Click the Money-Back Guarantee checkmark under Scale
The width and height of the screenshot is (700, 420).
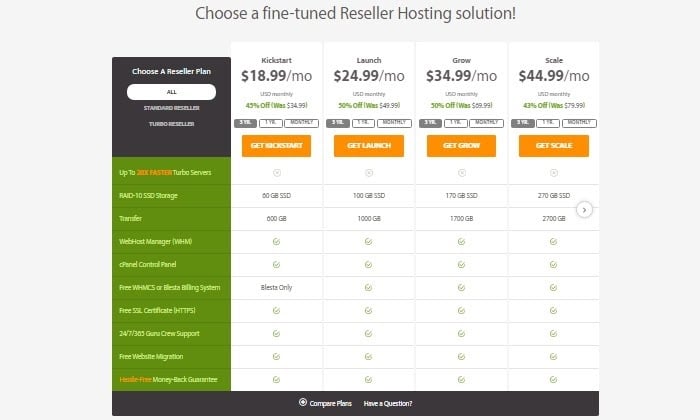(x=553, y=380)
